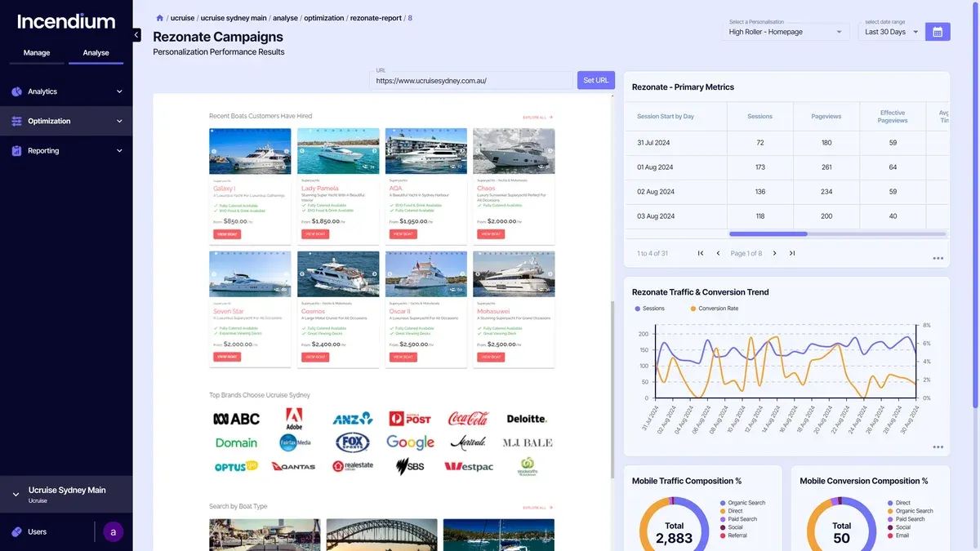Click the 'optimization' breadcrumb link

[324, 18]
